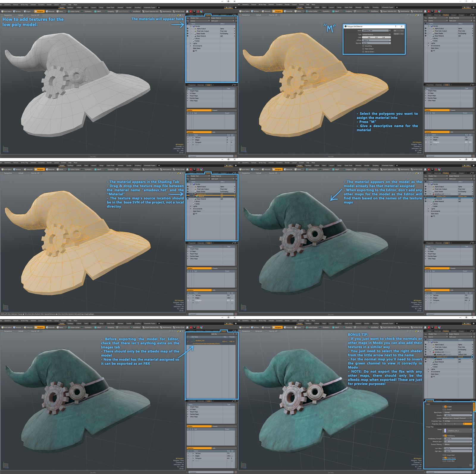This screenshot has width=476, height=474.
Task: Check Make Default in the Polygon Set Material dialog
Action: (x=363, y=49)
